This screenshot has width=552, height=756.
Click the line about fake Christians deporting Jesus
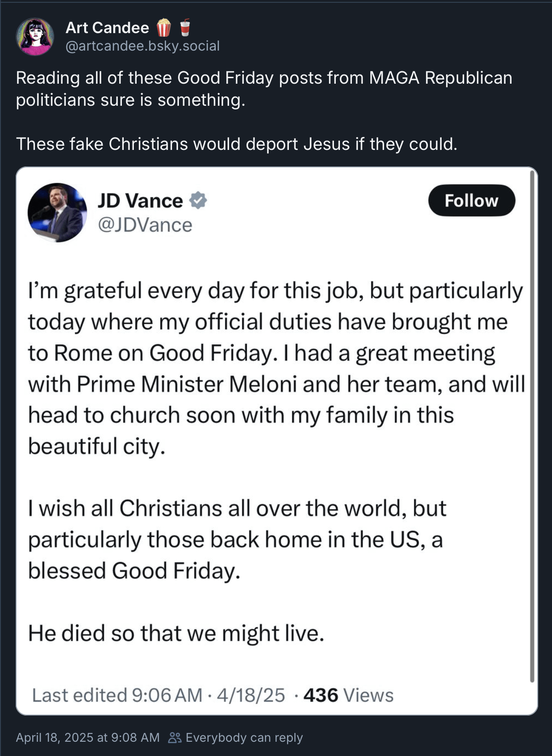237,144
